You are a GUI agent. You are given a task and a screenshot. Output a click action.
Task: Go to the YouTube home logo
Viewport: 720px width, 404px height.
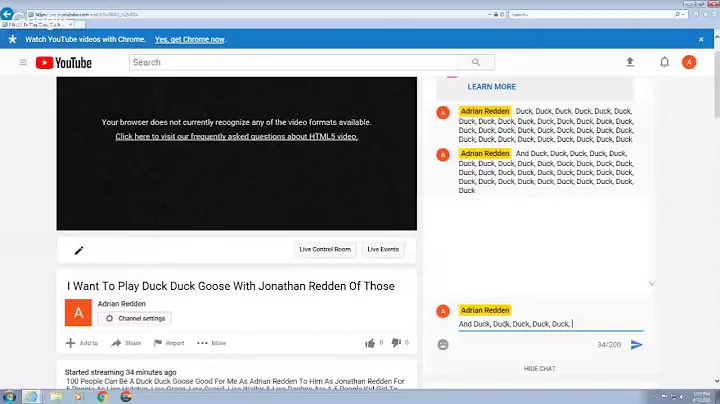pos(64,62)
